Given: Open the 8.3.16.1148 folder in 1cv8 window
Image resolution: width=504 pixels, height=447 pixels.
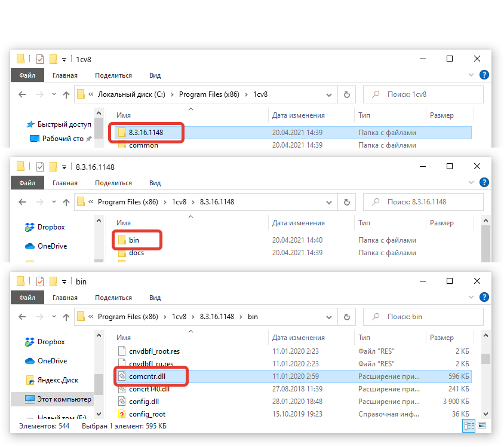Looking at the screenshot, I should [146, 133].
